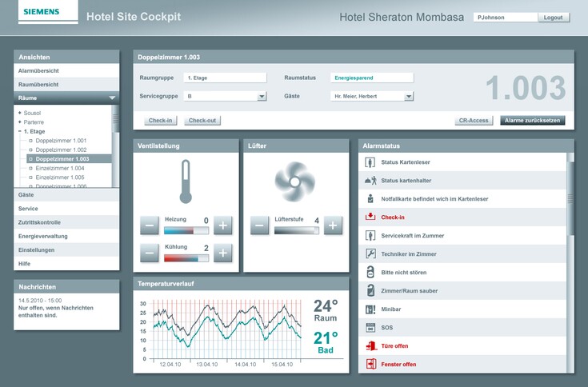Select the Techniker im Zimmer wrench icon
This screenshot has height=387, width=588.
(370, 253)
